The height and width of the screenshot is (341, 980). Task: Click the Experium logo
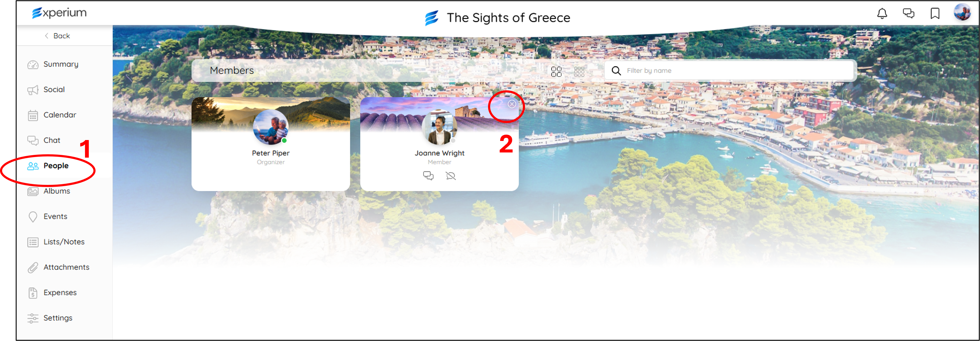tap(59, 13)
